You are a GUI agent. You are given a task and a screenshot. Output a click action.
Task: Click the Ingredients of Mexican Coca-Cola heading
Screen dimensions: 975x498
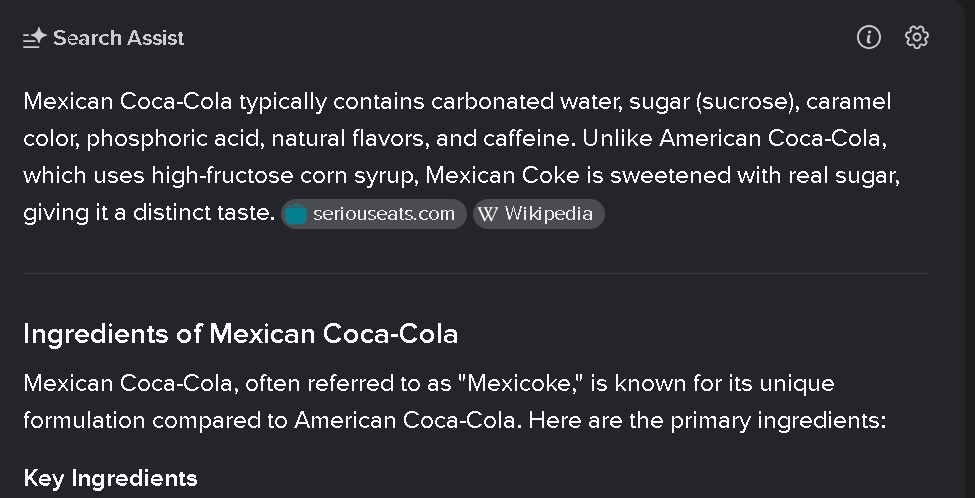coord(241,334)
